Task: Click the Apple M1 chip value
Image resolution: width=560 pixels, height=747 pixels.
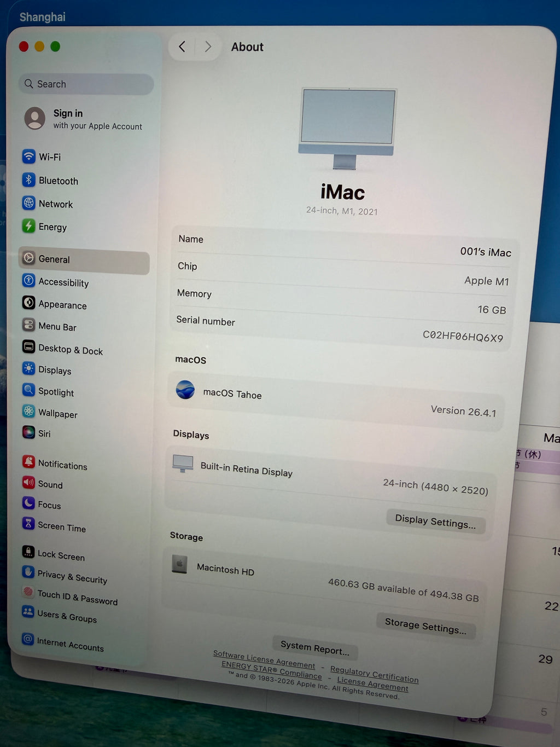Action: (x=486, y=281)
